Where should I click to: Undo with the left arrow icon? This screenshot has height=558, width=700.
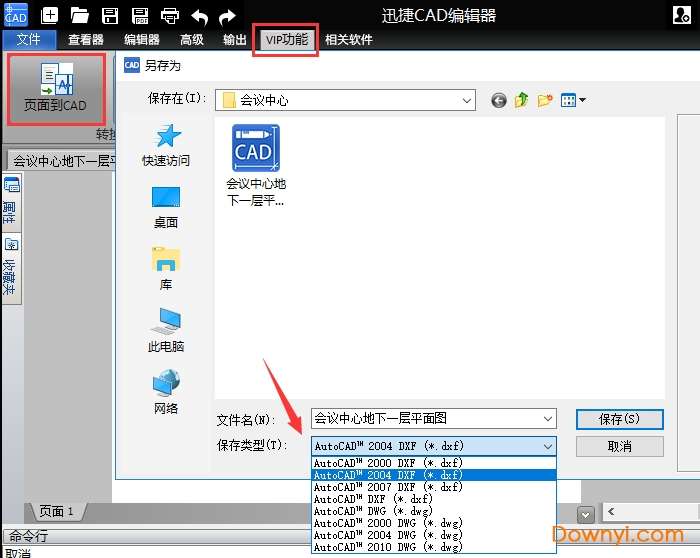pyautogui.click(x=200, y=17)
